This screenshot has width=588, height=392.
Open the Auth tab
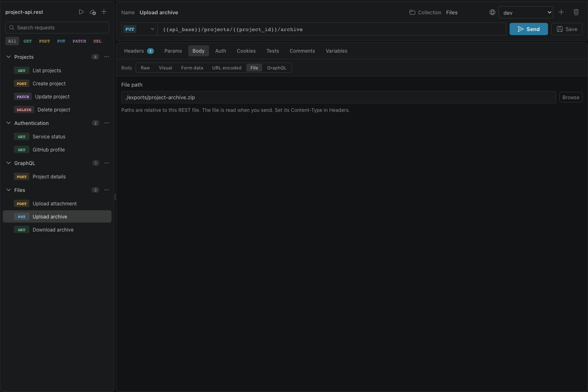220,51
